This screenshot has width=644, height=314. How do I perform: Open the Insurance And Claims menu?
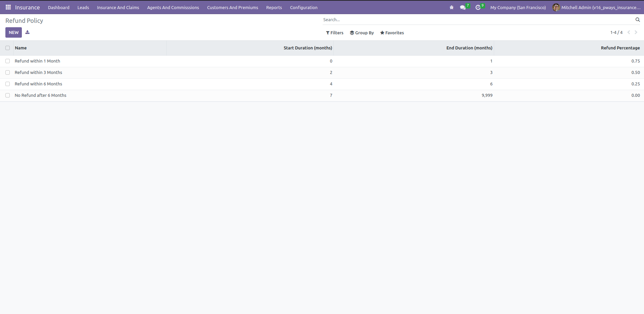[118, 7]
